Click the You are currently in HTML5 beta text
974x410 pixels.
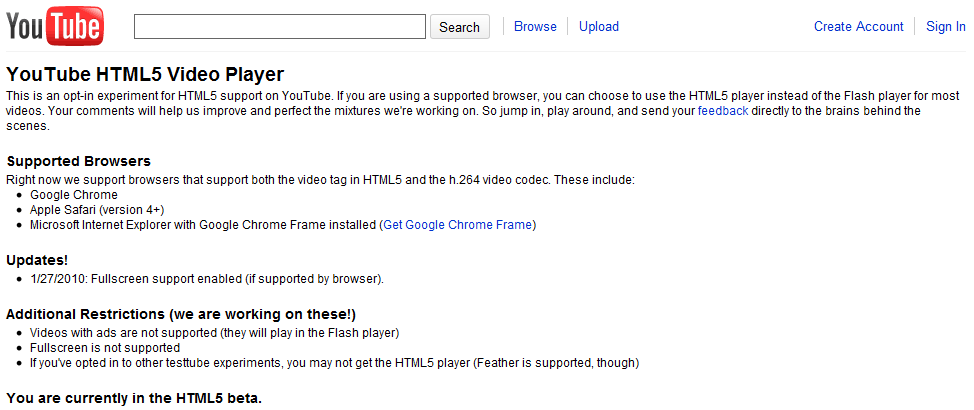coord(134,398)
